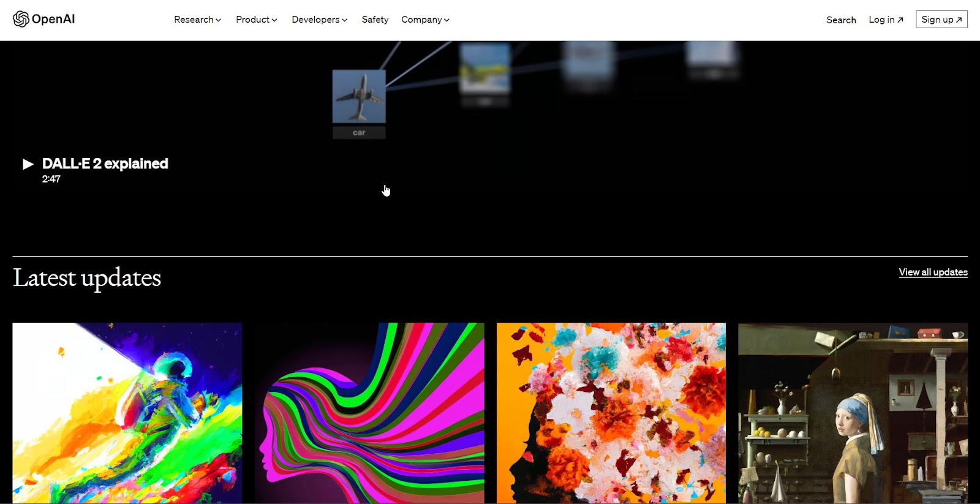Expand the Product navigation menu
This screenshot has width=980, height=504.
tap(256, 20)
